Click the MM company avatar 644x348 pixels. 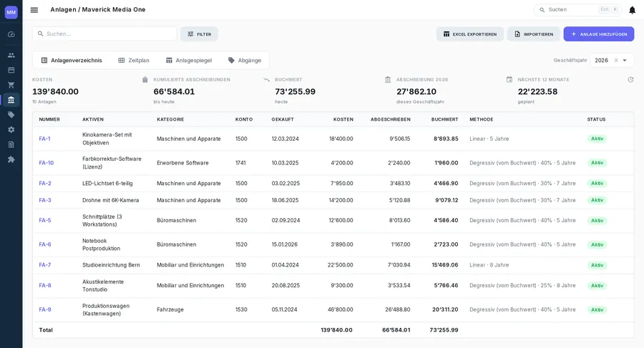pos(11,12)
